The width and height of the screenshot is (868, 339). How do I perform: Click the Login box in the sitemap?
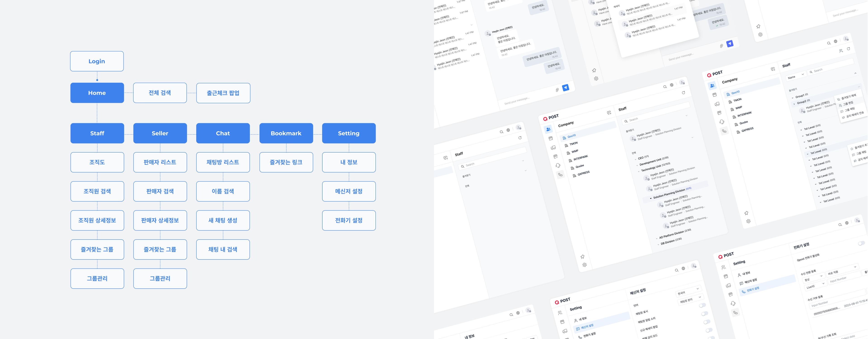[97, 61]
